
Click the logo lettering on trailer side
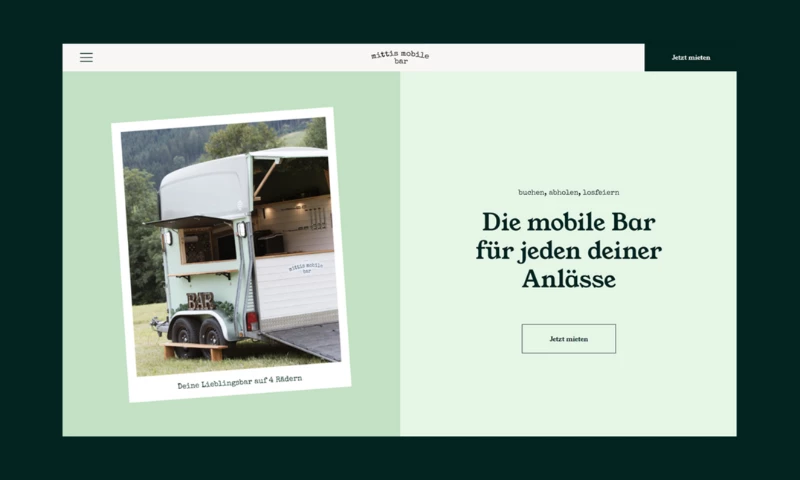pos(304,267)
